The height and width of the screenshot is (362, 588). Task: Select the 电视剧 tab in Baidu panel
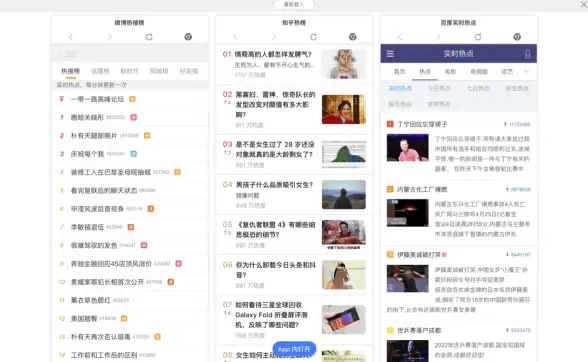point(479,71)
